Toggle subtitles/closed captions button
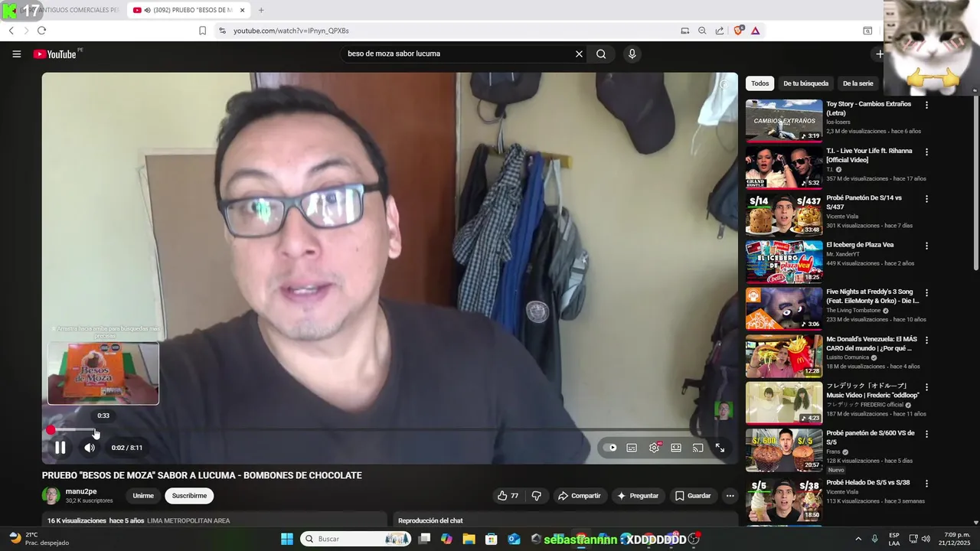The width and height of the screenshot is (980, 551). [x=632, y=448]
